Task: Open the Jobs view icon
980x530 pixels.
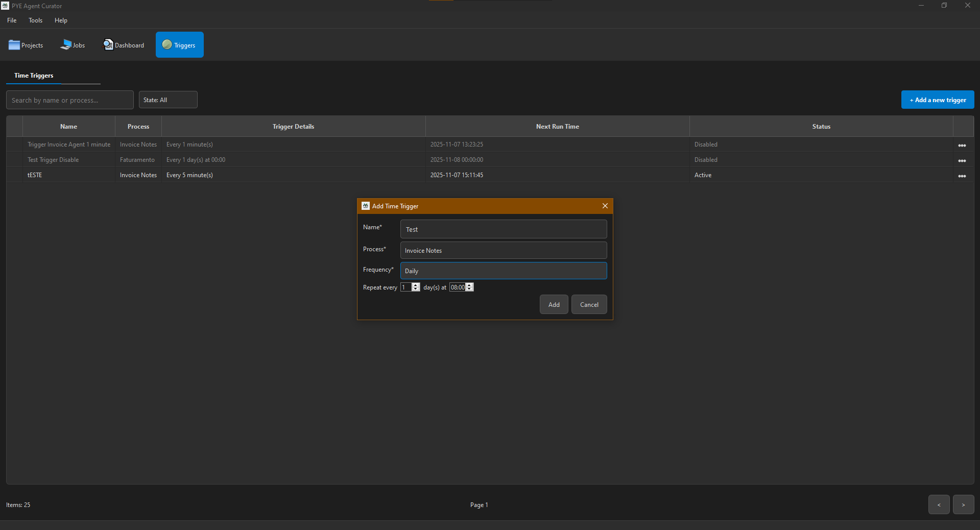Action: point(73,45)
